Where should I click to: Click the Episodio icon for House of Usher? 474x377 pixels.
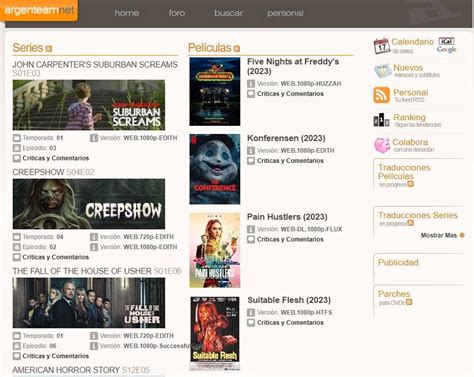tap(17, 346)
